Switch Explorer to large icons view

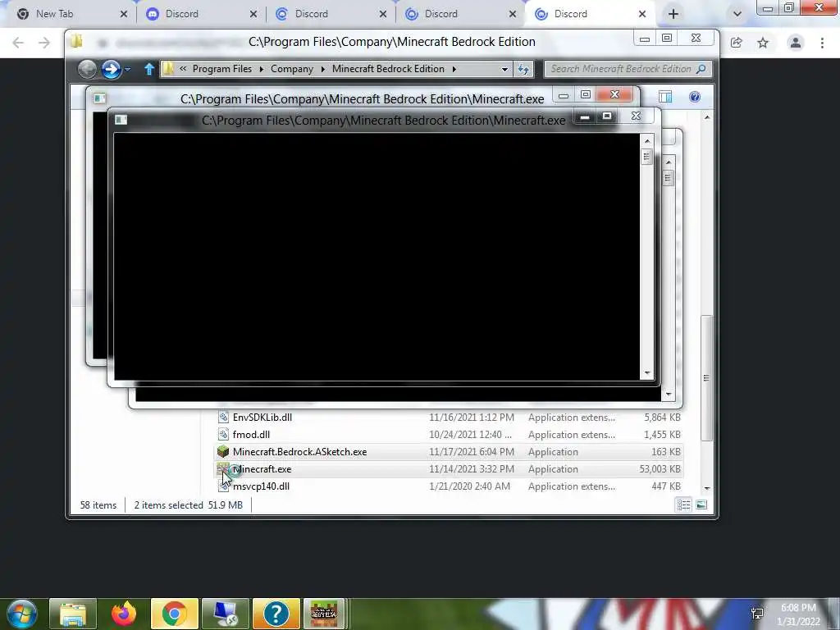[x=701, y=504]
